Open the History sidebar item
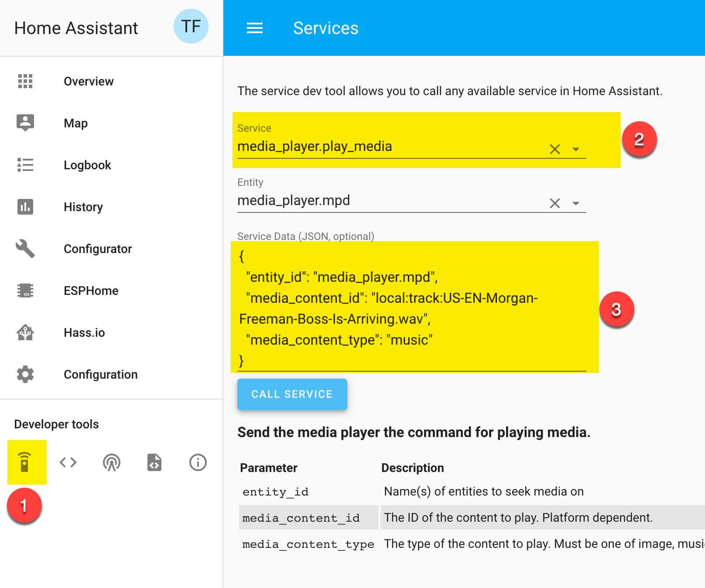Image resolution: width=705 pixels, height=588 pixels. 83,207
